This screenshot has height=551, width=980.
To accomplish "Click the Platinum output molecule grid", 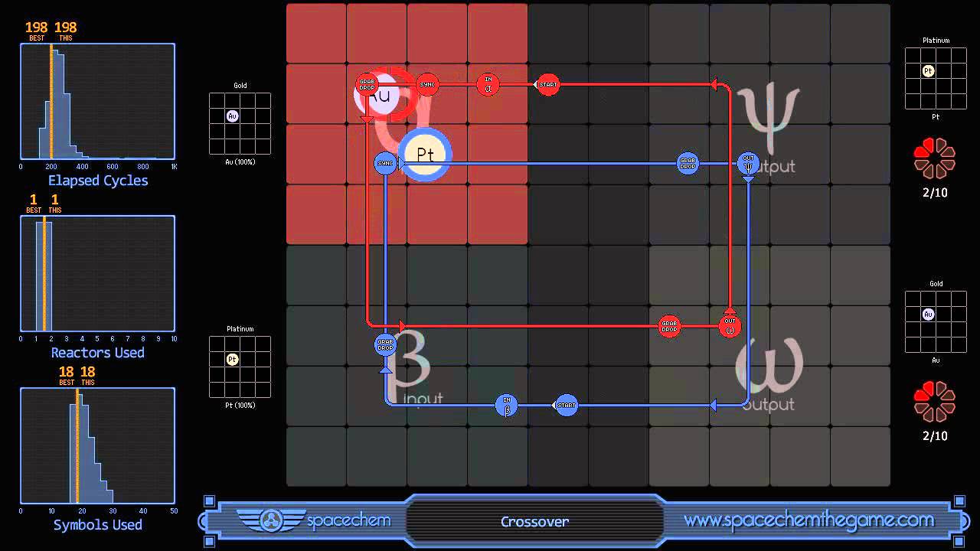I will tap(936, 78).
